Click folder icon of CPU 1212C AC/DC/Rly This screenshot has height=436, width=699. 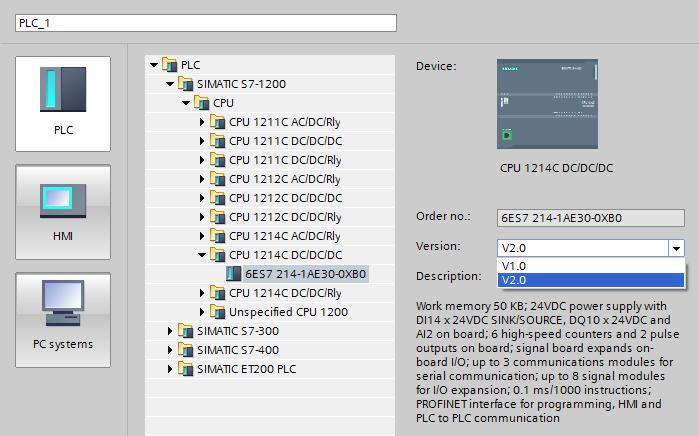pos(218,179)
